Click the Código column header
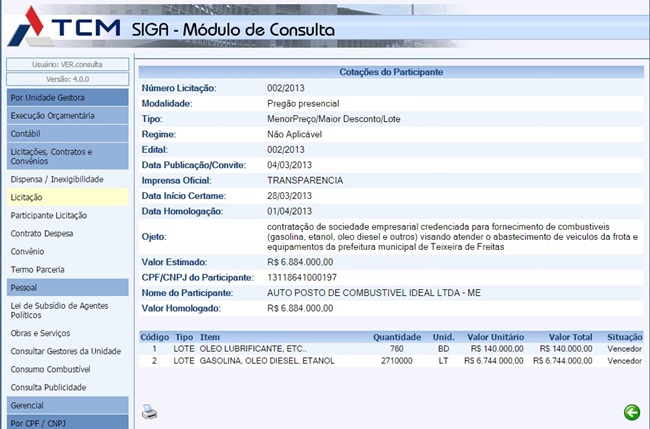The width and height of the screenshot is (650, 429). click(x=154, y=337)
